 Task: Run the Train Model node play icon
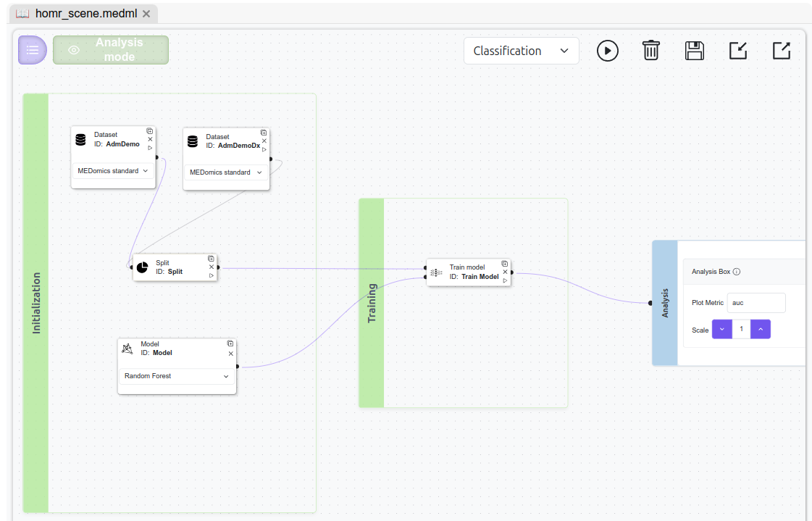click(505, 280)
